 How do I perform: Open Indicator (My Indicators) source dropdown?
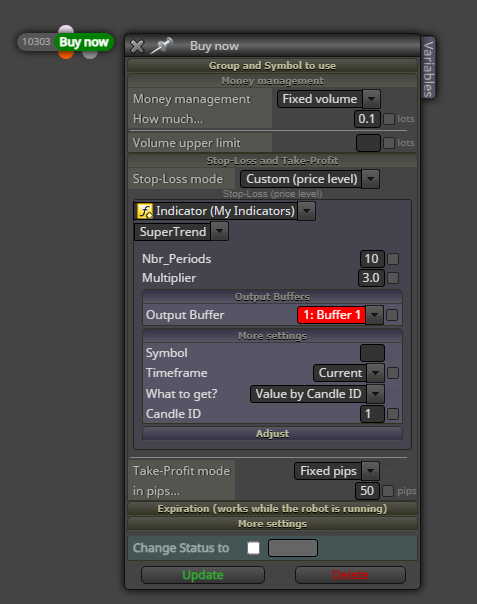[225, 211]
